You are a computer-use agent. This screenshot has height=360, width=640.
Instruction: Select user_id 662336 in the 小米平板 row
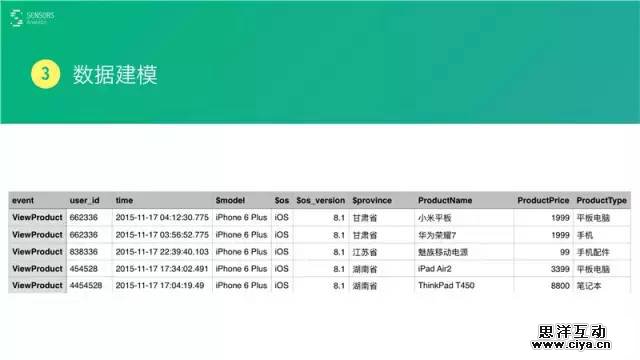click(84, 218)
